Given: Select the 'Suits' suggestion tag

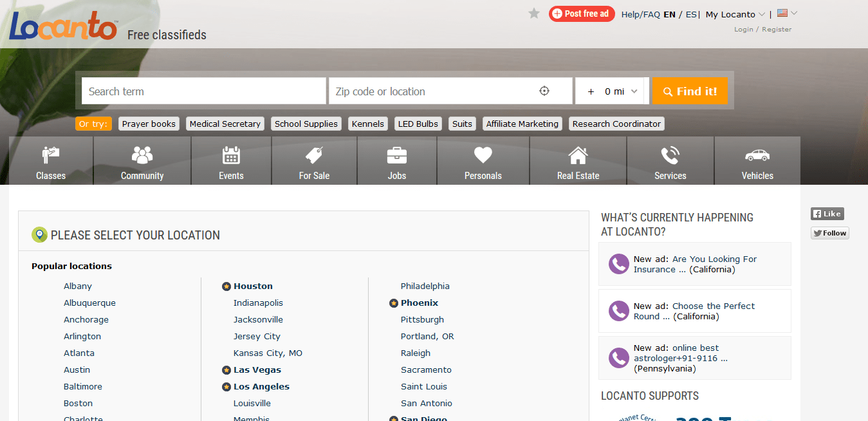Looking at the screenshot, I should [462, 124].
